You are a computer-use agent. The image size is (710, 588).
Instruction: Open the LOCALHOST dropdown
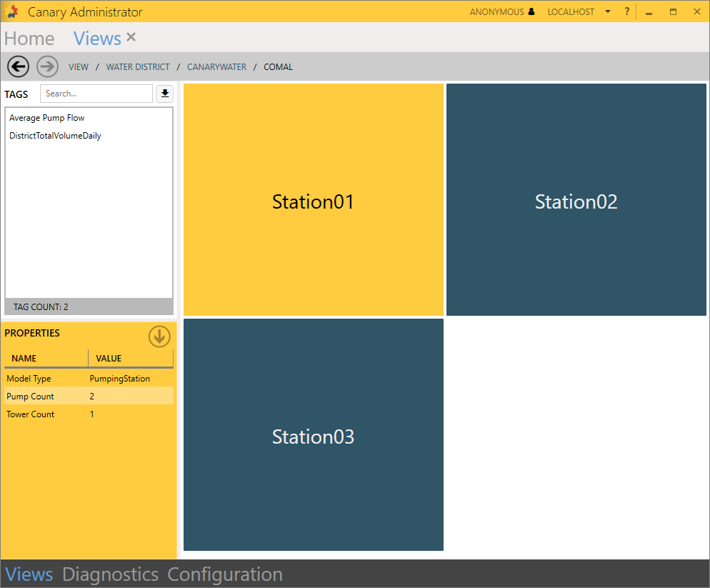point(607,11)
